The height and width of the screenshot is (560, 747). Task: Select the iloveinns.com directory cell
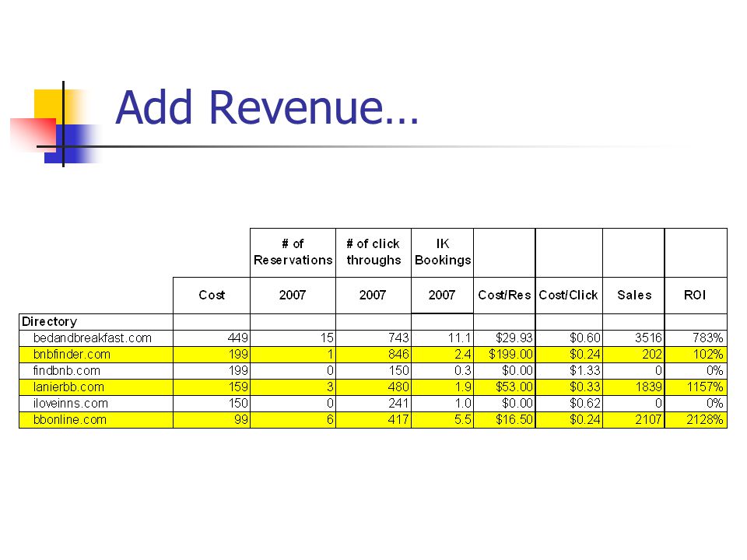96,404
